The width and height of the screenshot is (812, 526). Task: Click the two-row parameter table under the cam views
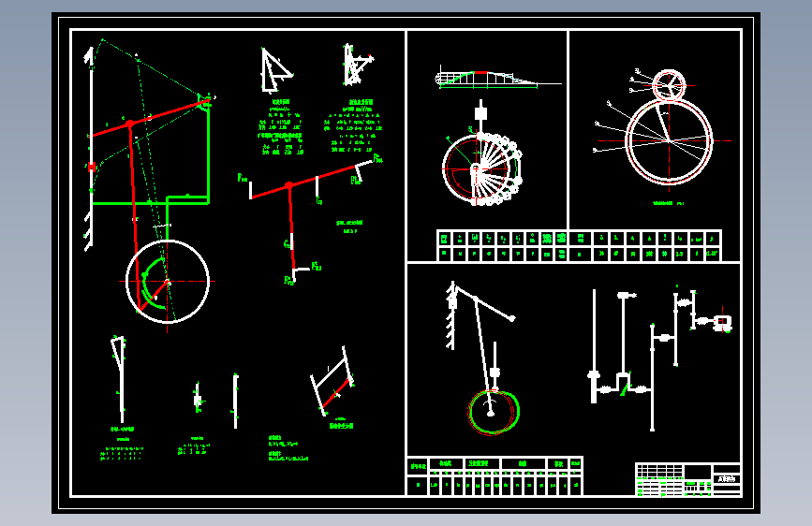tap(579, 246)
